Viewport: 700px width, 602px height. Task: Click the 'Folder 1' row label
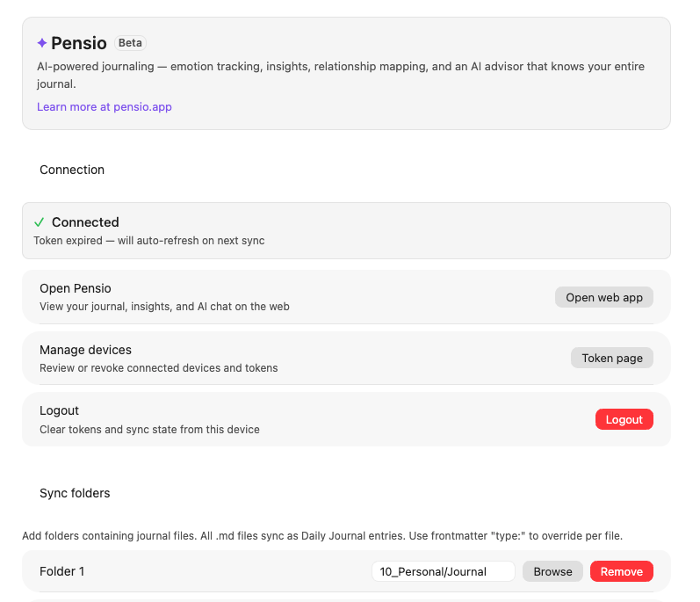[x=61, y=571]
